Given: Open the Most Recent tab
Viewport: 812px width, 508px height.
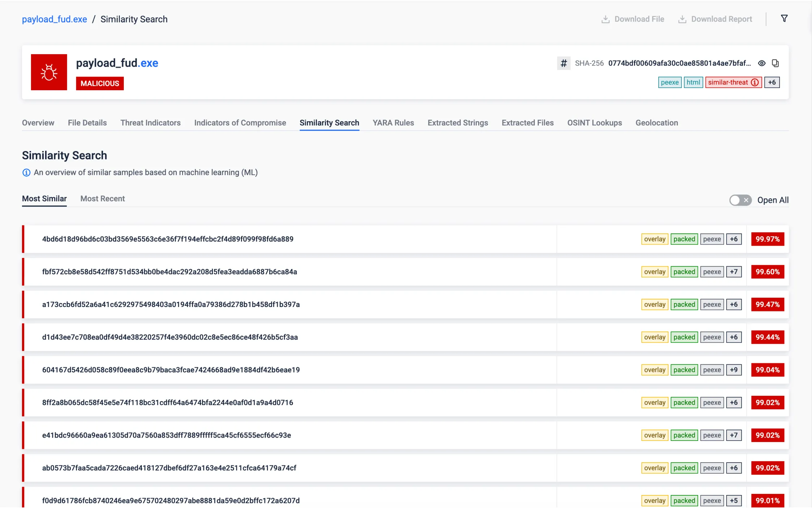Looking at the screenshot, I should [x=102, y=198].
